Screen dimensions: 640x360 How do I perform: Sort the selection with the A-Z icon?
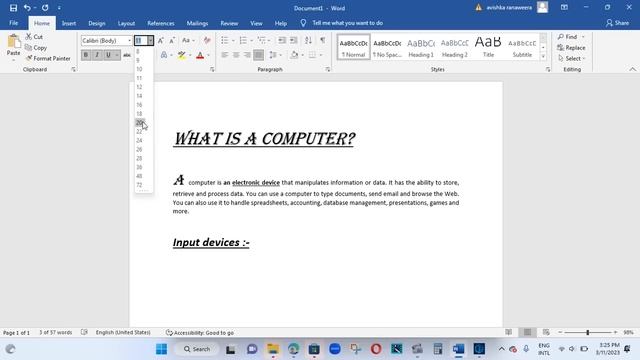click(309, 40)
